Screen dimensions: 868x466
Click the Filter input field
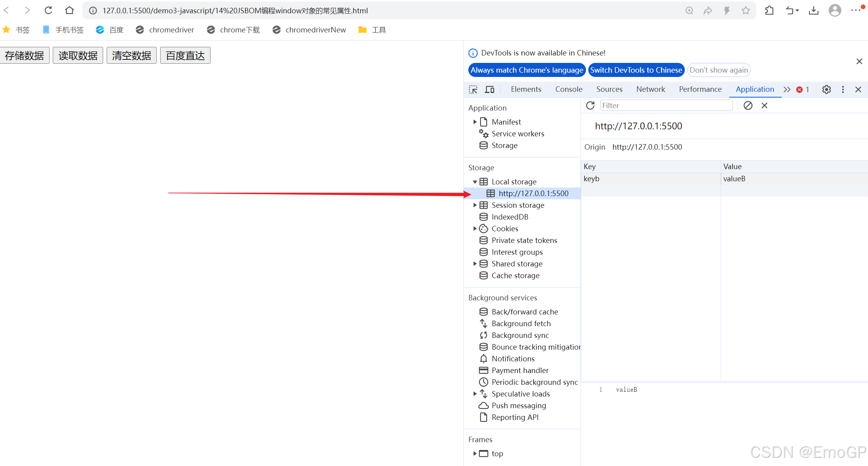tap(666, 105)
